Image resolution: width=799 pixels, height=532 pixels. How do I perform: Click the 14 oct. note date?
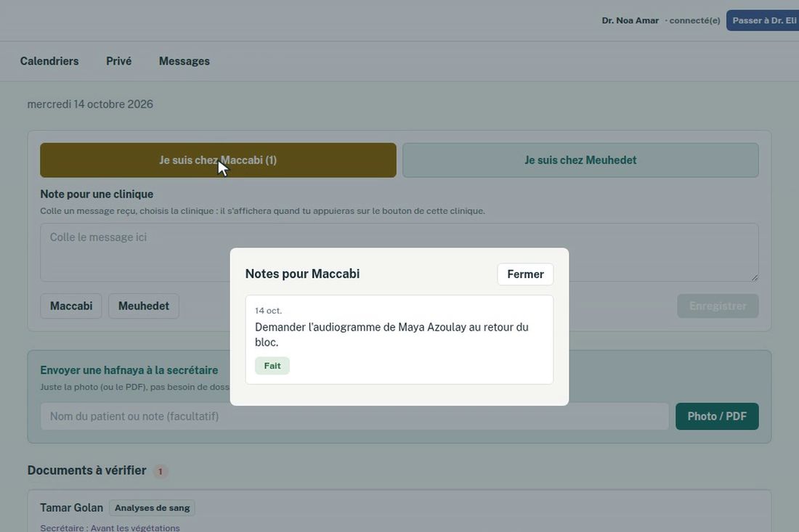tap(268, 311)
